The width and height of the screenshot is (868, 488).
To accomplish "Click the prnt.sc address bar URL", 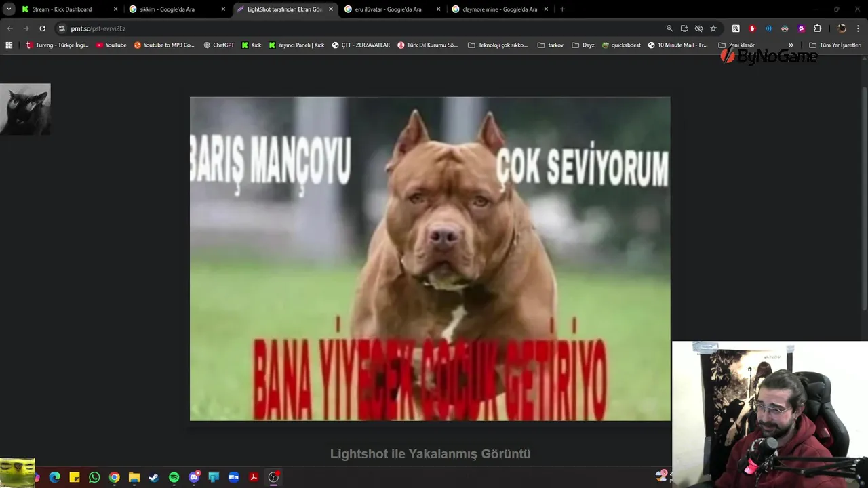I will point(98,28).
